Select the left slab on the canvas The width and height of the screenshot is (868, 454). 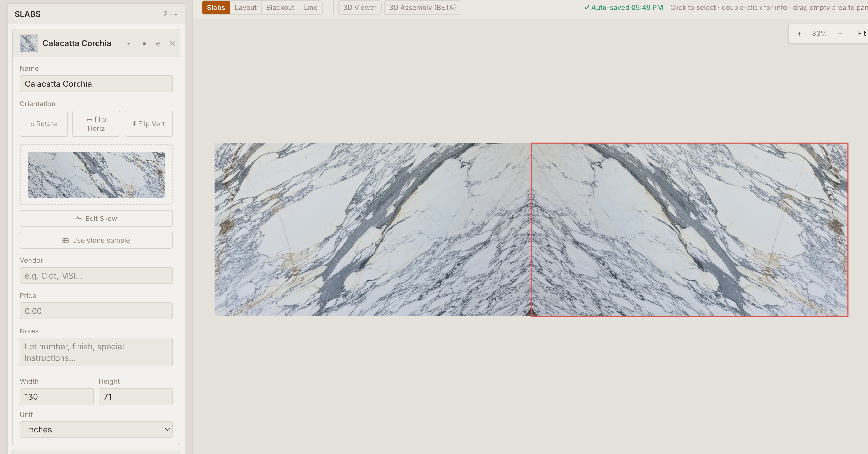click(373, 230)
